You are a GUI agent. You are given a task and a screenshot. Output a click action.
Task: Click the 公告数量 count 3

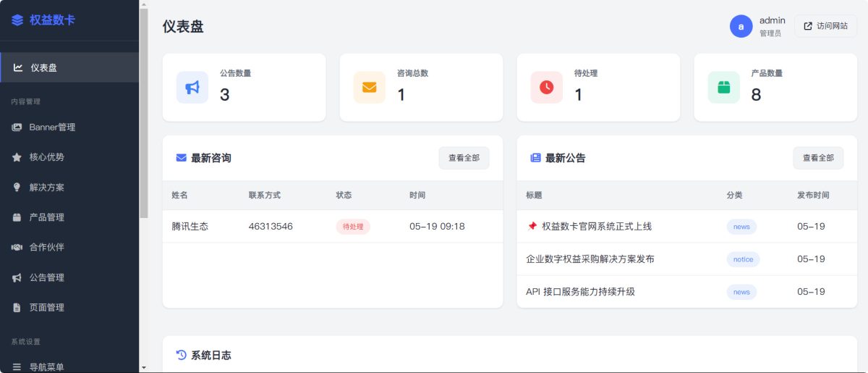pyautogui.click(x=224, y=94)
